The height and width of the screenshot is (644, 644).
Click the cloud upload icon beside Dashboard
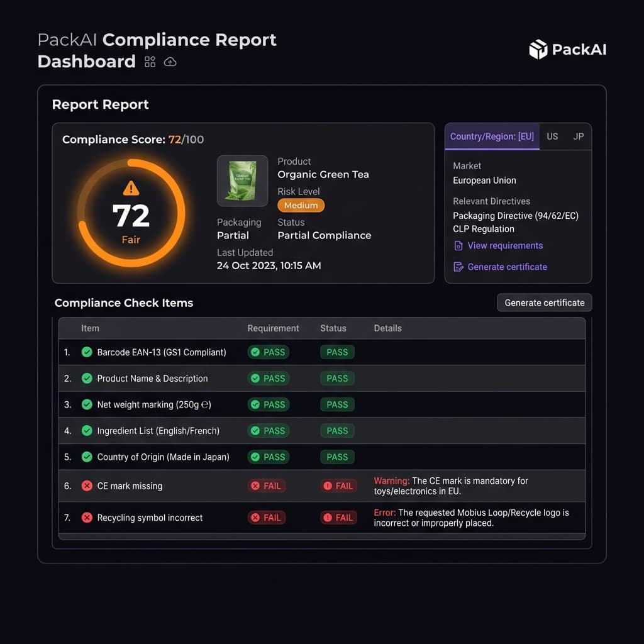click(170, 62)
